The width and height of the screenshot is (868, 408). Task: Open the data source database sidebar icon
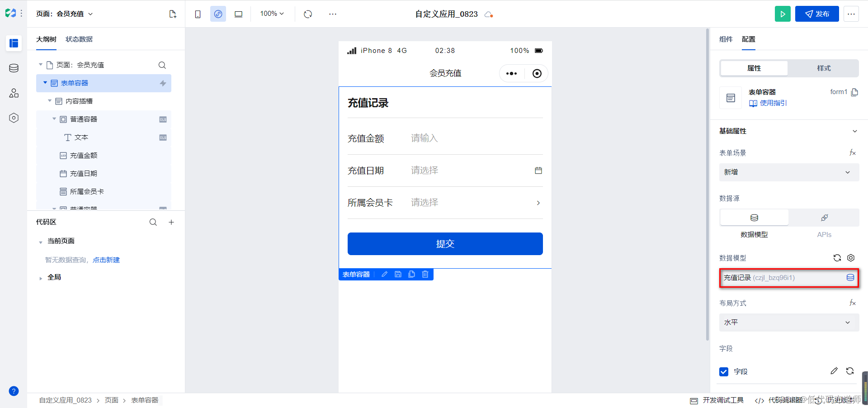click(14, 68)
